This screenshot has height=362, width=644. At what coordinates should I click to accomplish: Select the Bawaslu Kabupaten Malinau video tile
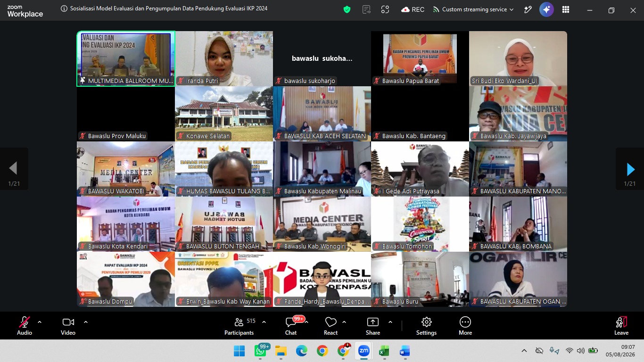tap(322, 169)
